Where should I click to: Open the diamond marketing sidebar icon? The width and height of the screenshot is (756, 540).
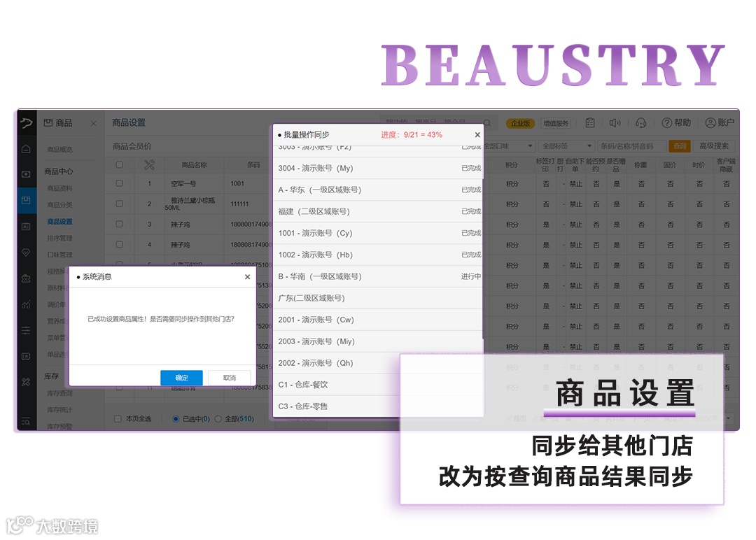pos(26,253)
